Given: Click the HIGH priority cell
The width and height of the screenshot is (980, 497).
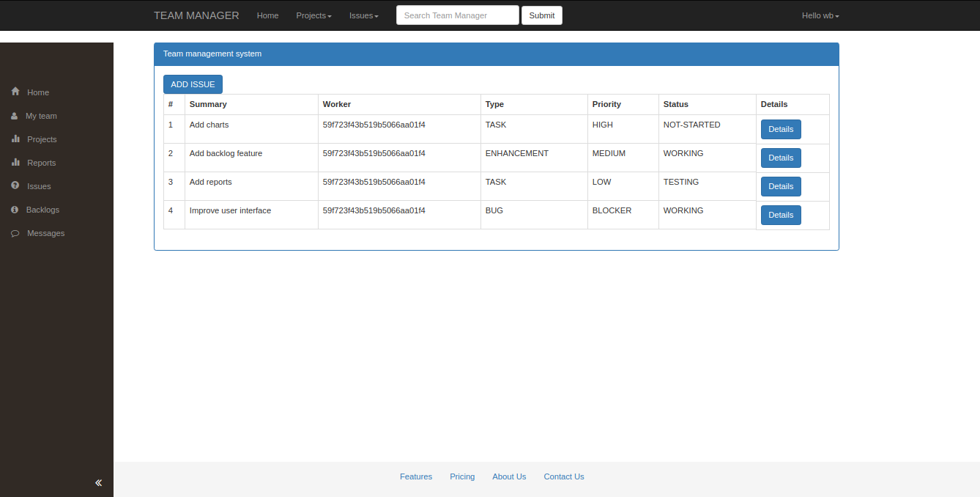Looking at the screenshot, I should pyautogui.click(x=623, y=129).
